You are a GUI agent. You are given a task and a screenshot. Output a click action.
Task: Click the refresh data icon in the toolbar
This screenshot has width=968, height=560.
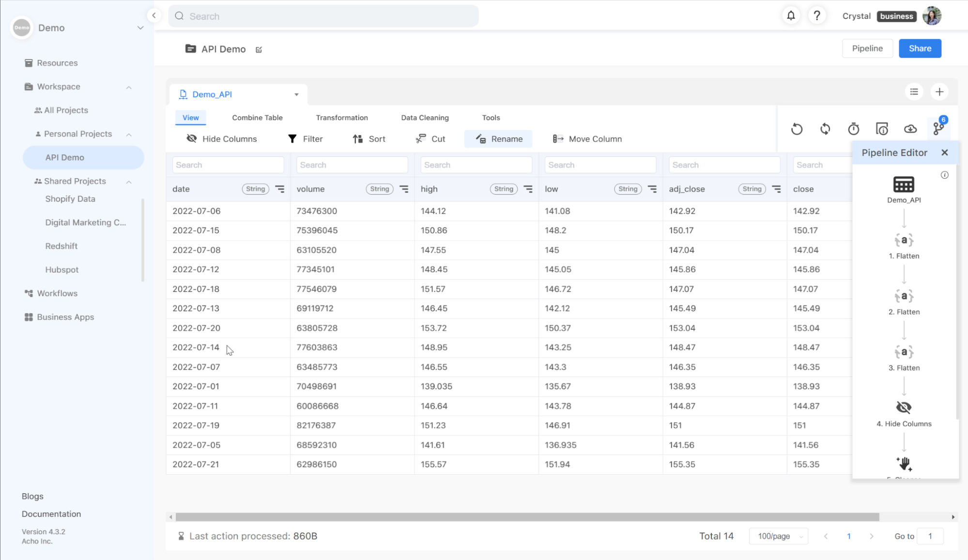(x=825, y=129)
